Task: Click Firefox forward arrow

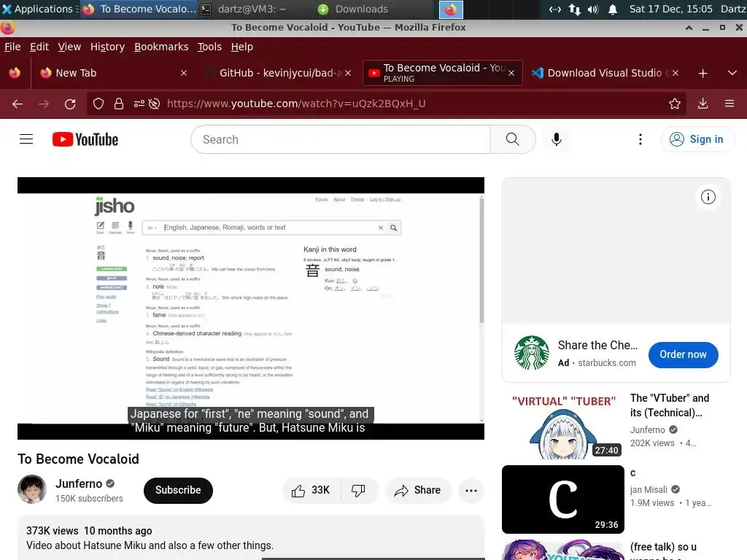Action: [x=44, y=104]
